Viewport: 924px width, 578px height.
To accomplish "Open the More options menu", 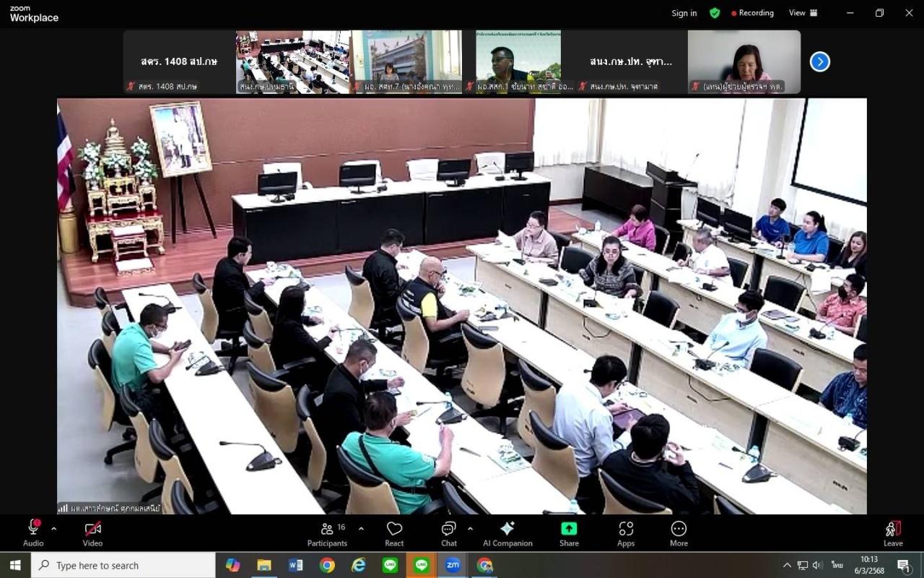I will coord(679,534).
